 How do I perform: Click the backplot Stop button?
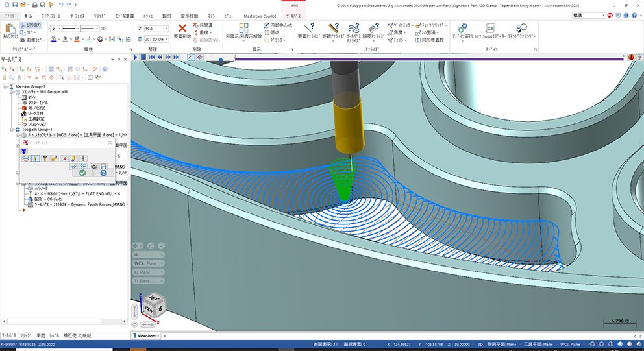click(x=143, y=57)
